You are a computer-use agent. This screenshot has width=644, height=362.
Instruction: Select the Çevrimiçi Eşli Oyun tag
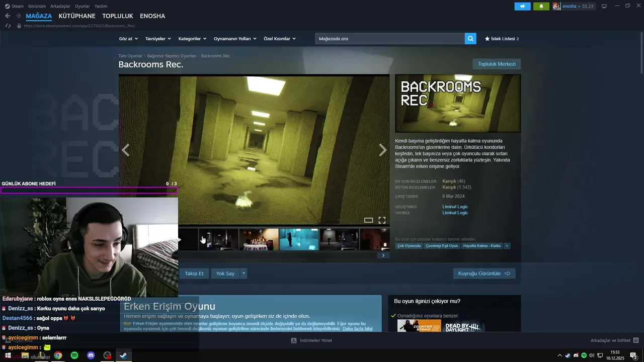tap(442, 246)
